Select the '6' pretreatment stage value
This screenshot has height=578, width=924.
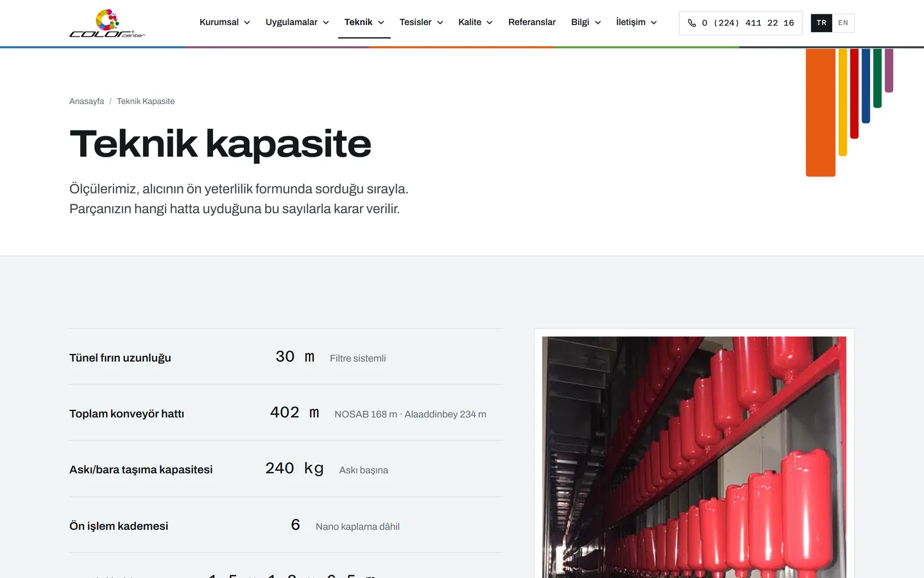[x=295, y=525]
